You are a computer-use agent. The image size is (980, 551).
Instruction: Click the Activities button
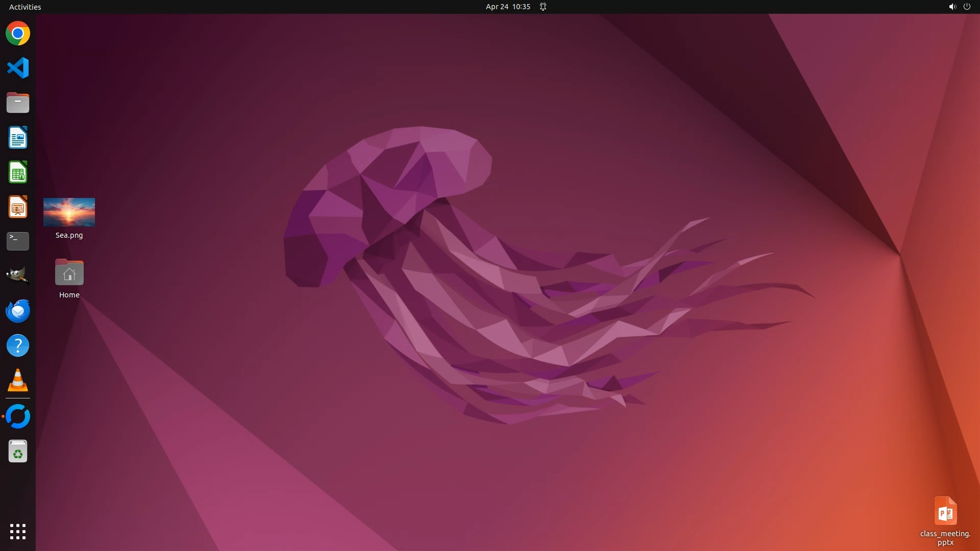coord(25,7)
